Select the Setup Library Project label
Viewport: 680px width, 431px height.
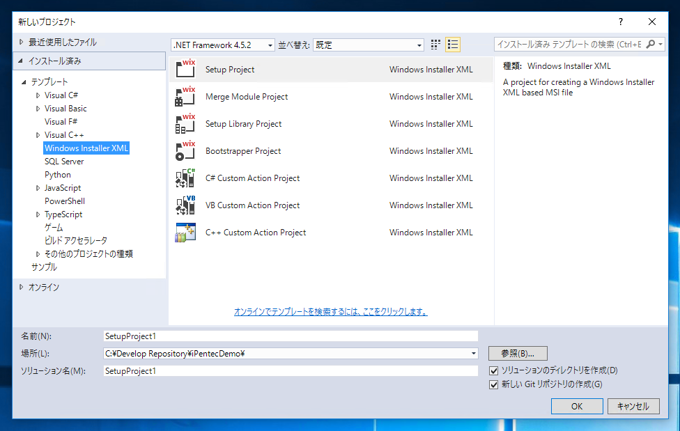point(243,124)
